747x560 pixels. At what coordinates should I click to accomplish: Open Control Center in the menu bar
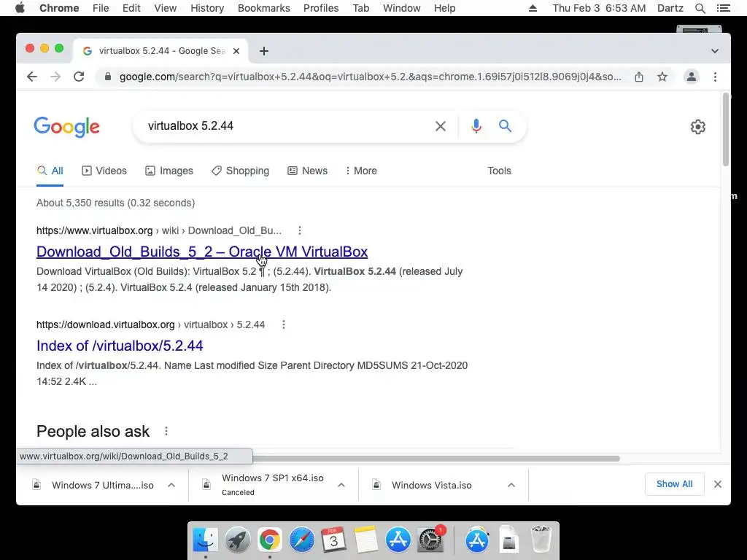(724, 8)
